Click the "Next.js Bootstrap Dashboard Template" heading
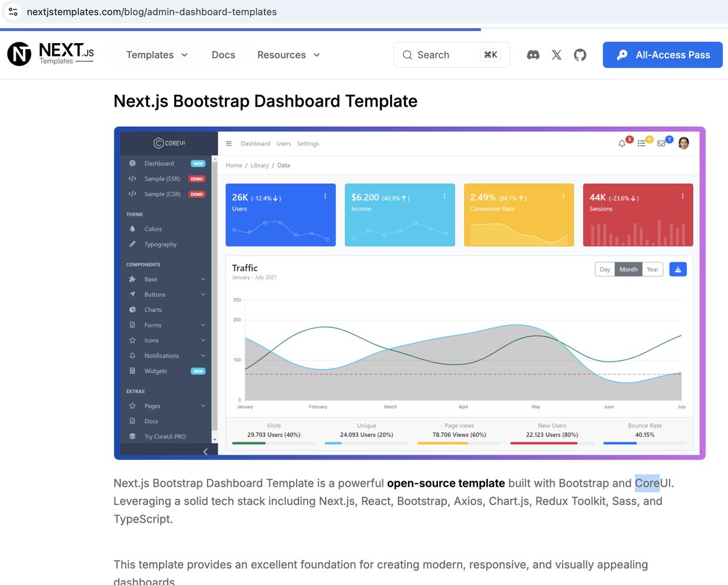728x585 pixels. pos(266,101)
